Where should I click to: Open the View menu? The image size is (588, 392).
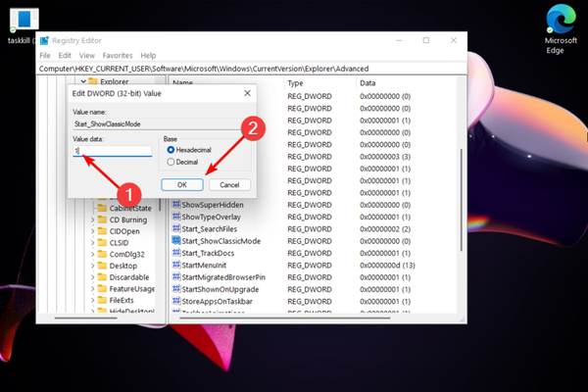(x=86, y=55)
